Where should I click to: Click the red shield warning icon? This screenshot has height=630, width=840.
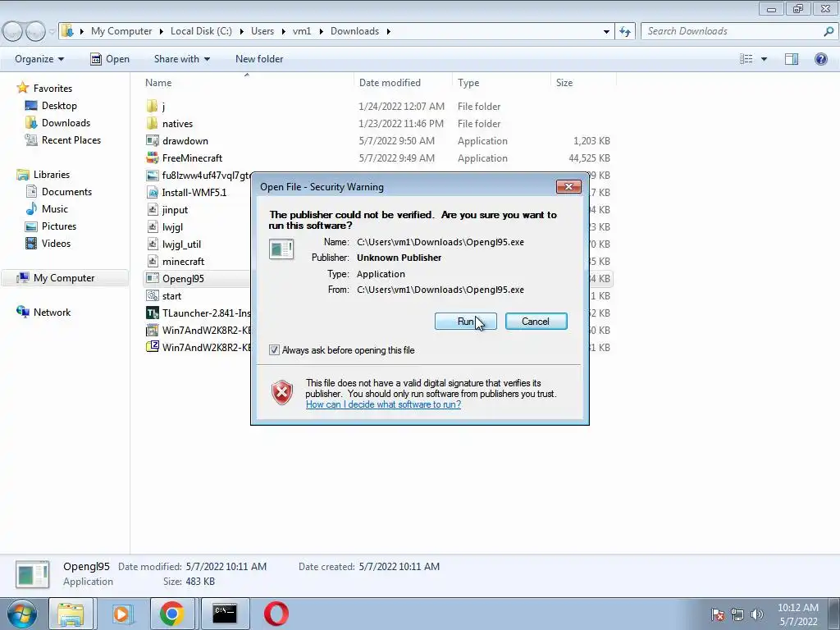point(282,393)
